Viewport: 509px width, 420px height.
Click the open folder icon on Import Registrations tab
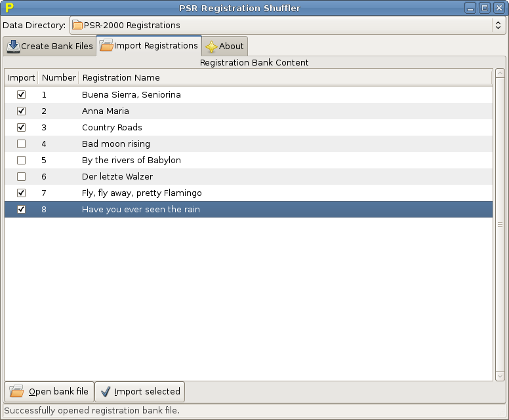click(106, 46)
